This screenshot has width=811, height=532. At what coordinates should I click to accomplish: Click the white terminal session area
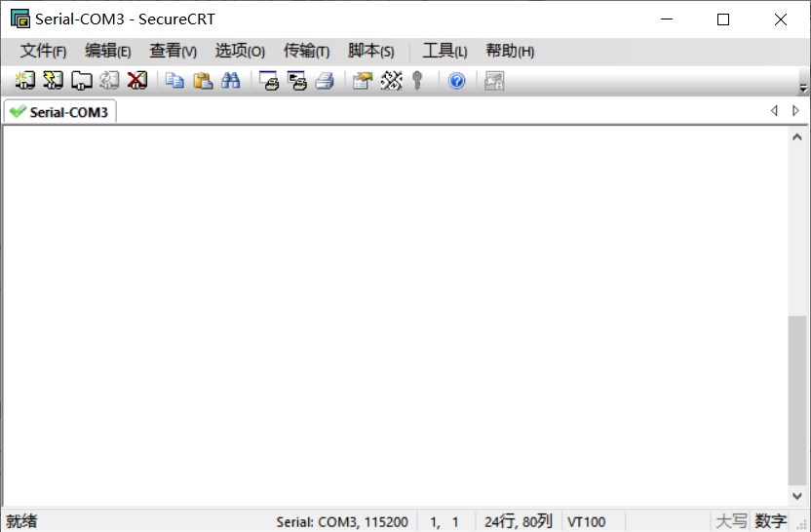click(x=395, y=316)
